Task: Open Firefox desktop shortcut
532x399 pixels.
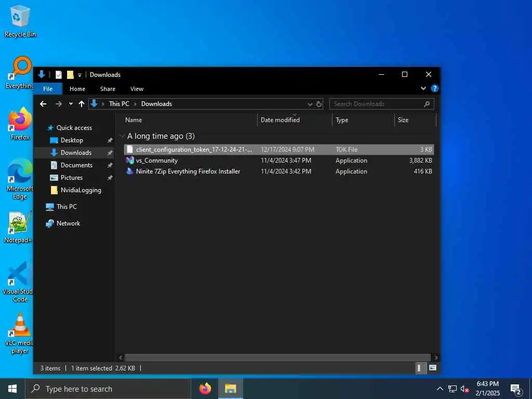Action: pyautogui.click(x=20, y=124)
